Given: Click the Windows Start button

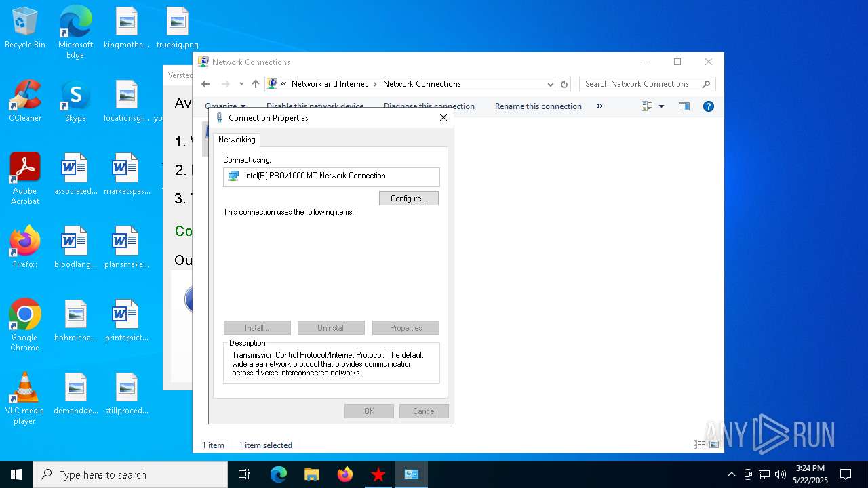Looking at the screenshot, I should point(16,474).
